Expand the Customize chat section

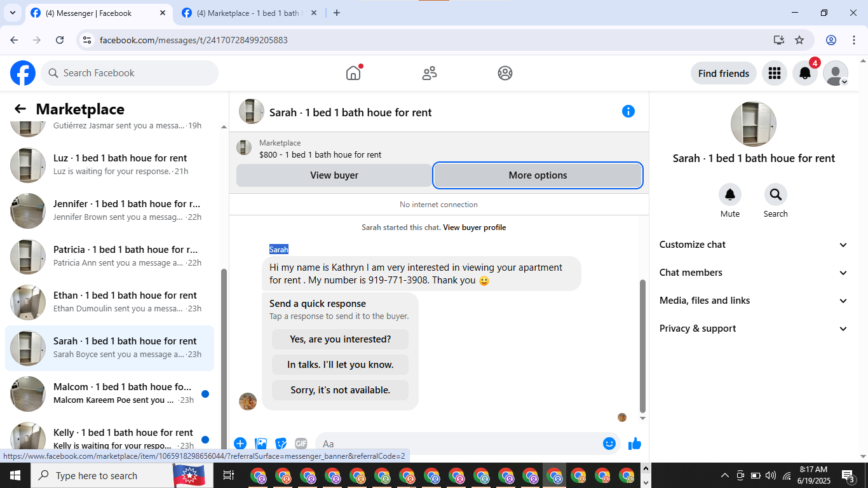[x=754, y=245]
